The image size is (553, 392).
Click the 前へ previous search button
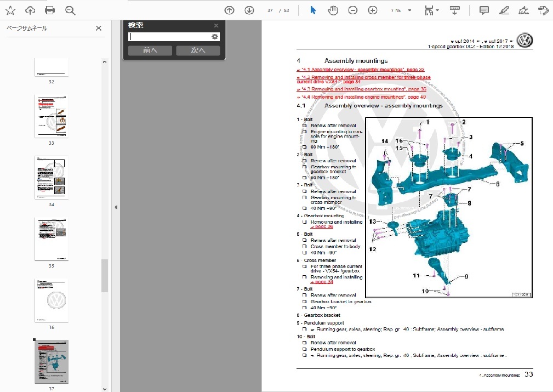150,50
